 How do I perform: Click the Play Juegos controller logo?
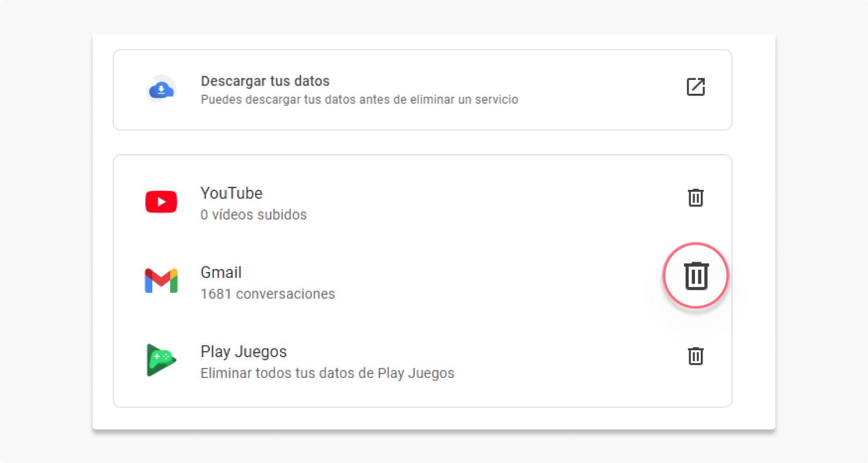point(161,360)
